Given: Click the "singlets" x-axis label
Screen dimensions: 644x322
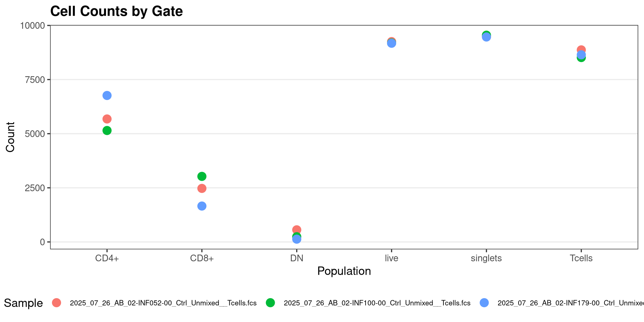Looking at the screenshot, I should 486,258.
